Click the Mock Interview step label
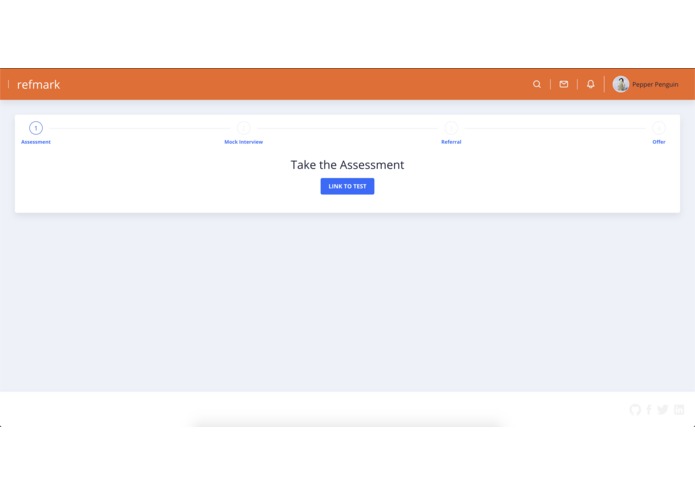This screenshot has height=494, width=695. [243, 142]
